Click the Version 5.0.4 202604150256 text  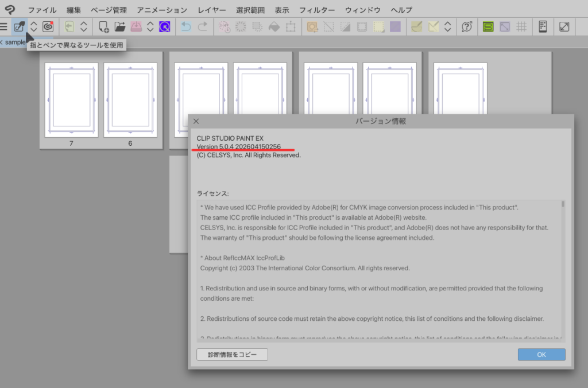click(238, 146)
